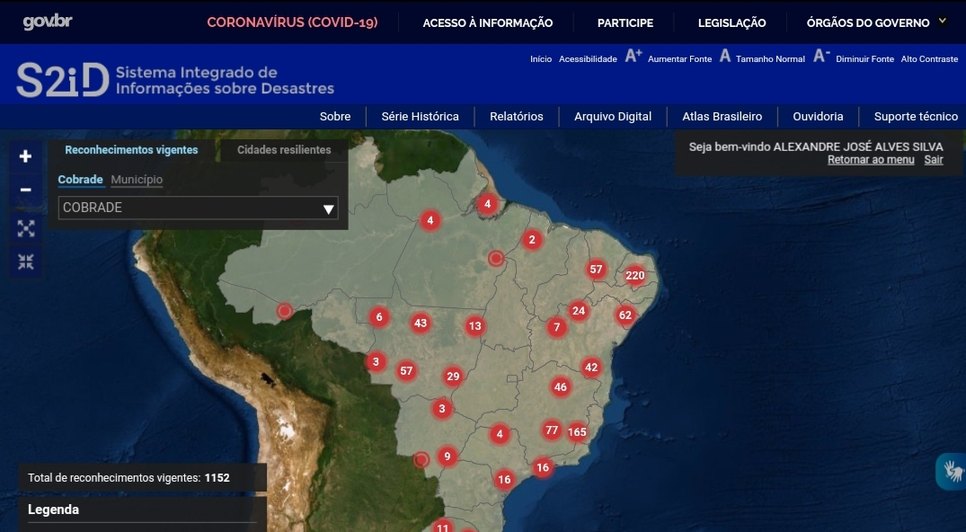966x532 pixels.
Task: Go to Início link
Action: pyautogui.click(x=541, y=59)
